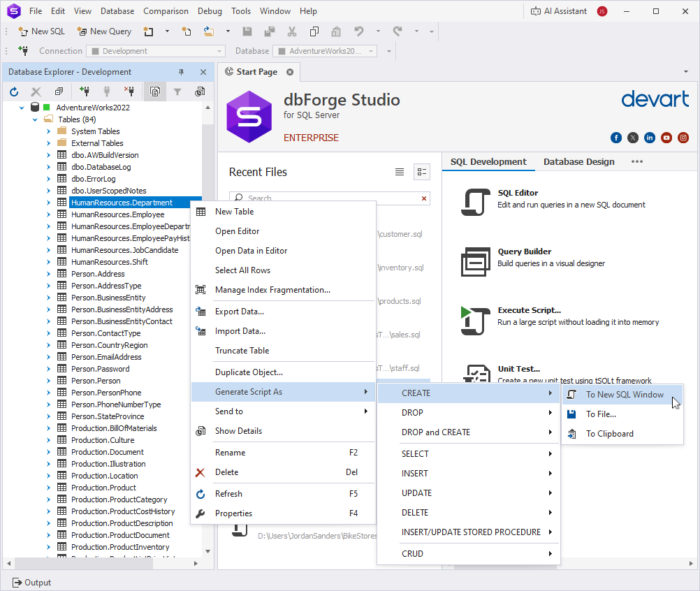Viewport: 700px width, 591px height.
Task: Pin the Database Explorer panel
Action: [182, 72]
